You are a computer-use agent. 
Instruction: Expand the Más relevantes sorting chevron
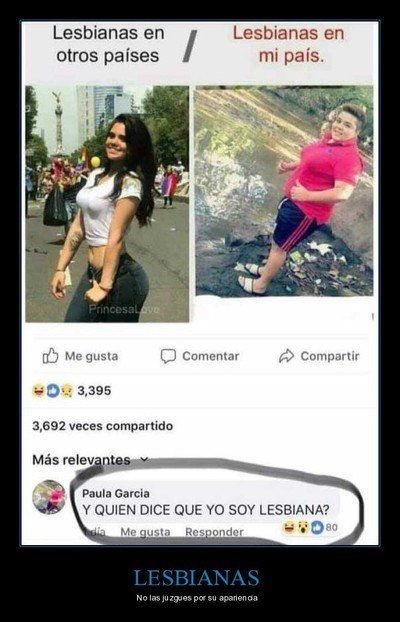[x=144, y=460]
